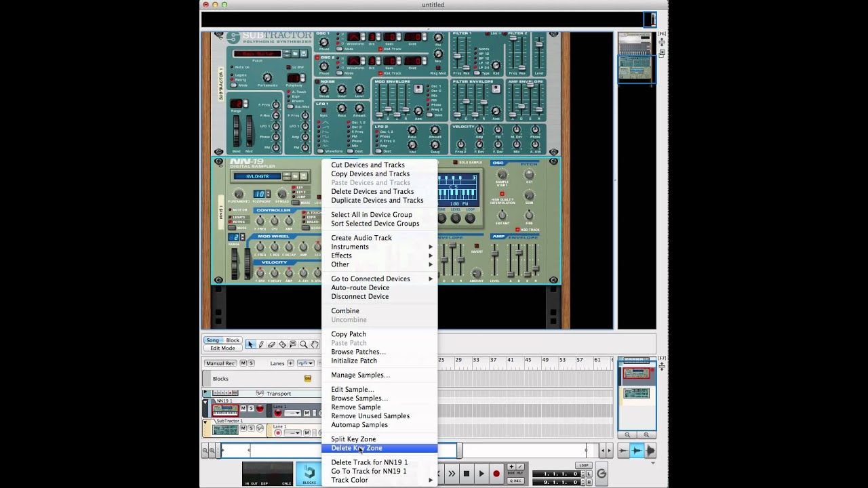
Task: Click the Q REC button
Action: click(x=515, y=481)
